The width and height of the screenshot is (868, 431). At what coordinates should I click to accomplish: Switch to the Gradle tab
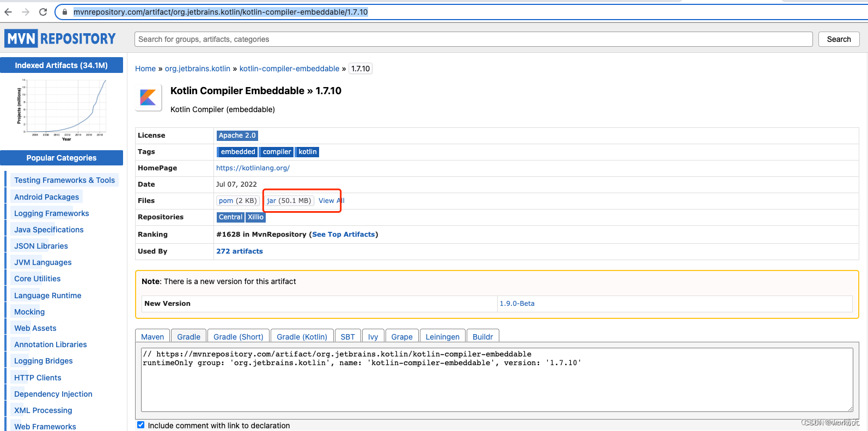pos(188,336)
